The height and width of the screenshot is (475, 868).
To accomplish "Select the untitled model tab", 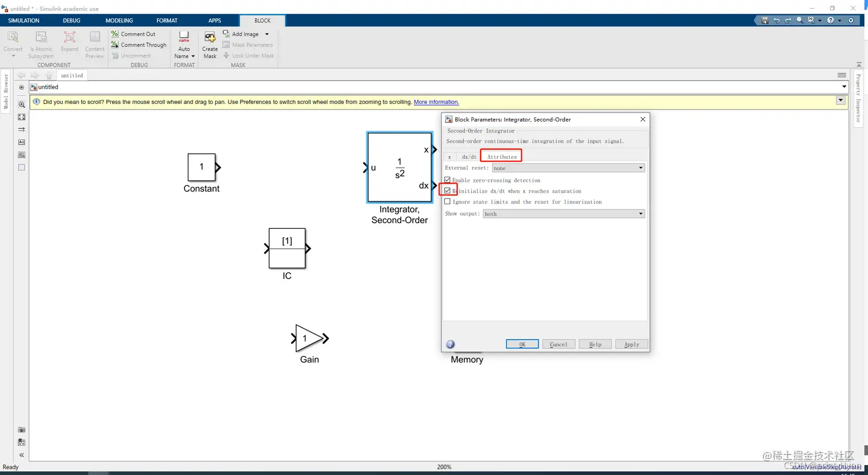I will point(72,75).
